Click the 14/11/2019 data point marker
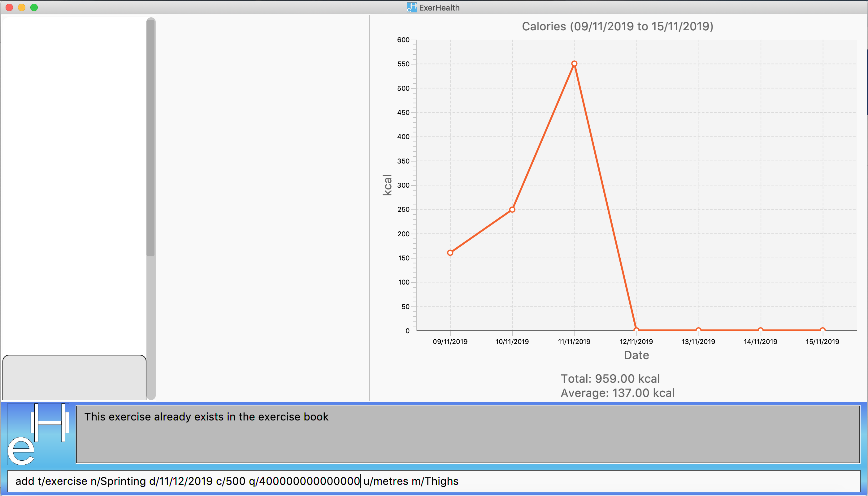Image resolution: width=868 pixels, height=496 pixels. [760, 330]
